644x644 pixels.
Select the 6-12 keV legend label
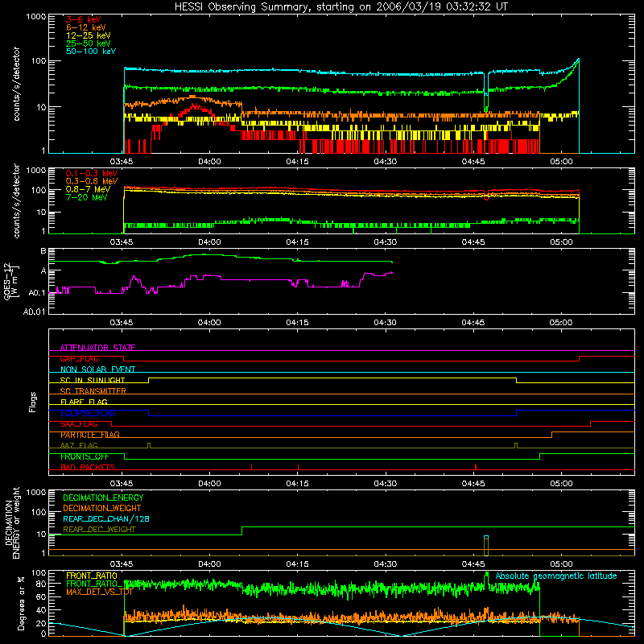[86, 27]
